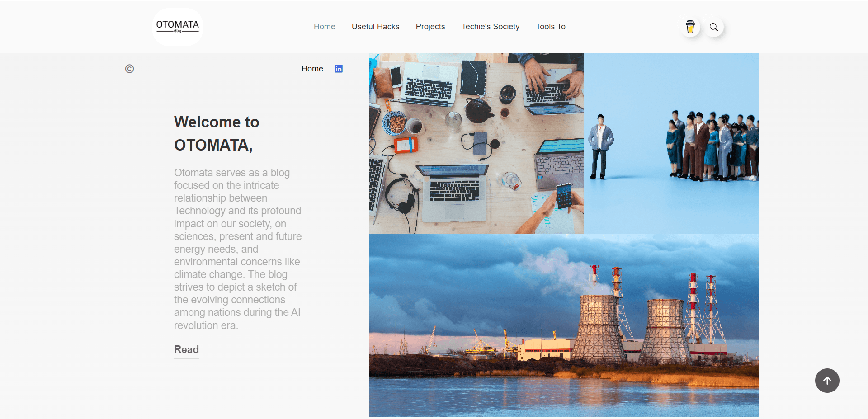This screenshot has width=868, height=419.
Task: Click the 'Welcome to OTOMATA,' heading
Action: [217, 133]
